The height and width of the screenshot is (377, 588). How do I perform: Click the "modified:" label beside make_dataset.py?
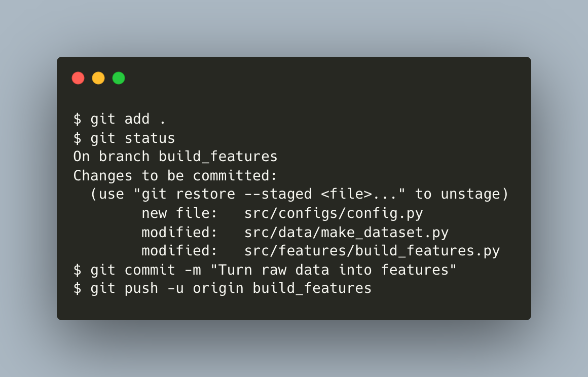179,232
